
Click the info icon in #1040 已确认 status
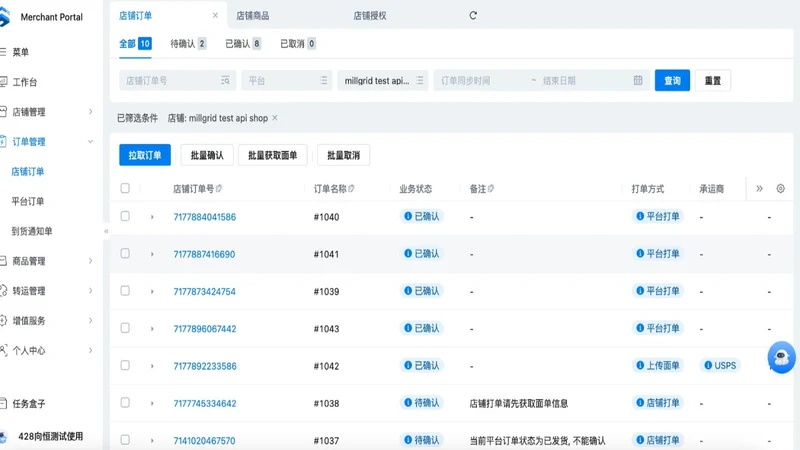tap(408, 216)
